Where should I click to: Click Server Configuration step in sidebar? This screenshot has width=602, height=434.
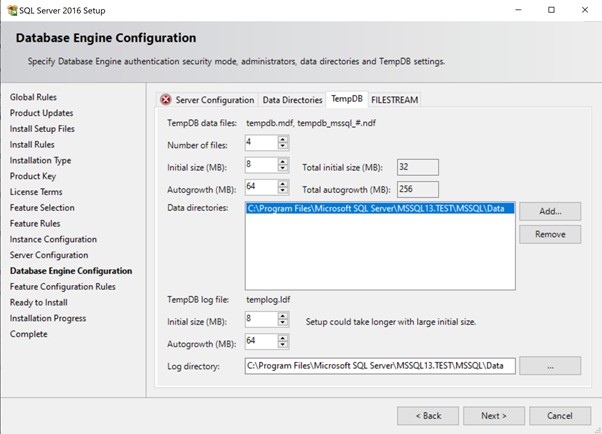tap(49, 255)
